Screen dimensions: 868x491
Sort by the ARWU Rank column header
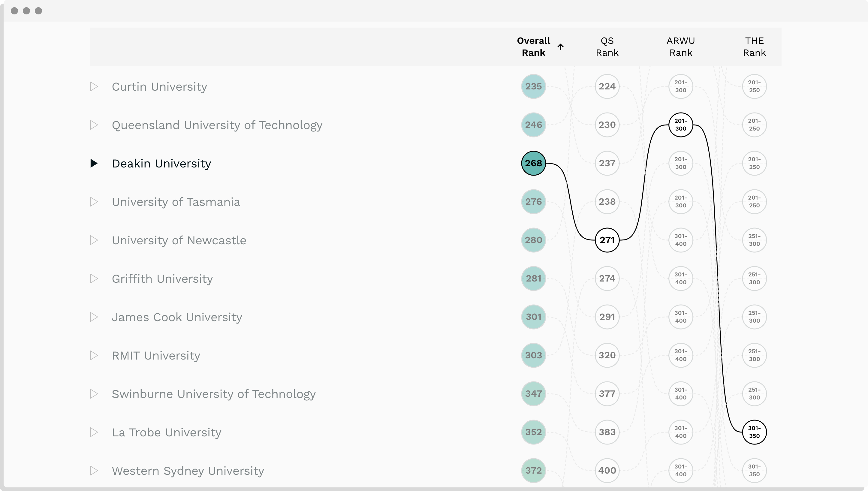click(680, 47)
